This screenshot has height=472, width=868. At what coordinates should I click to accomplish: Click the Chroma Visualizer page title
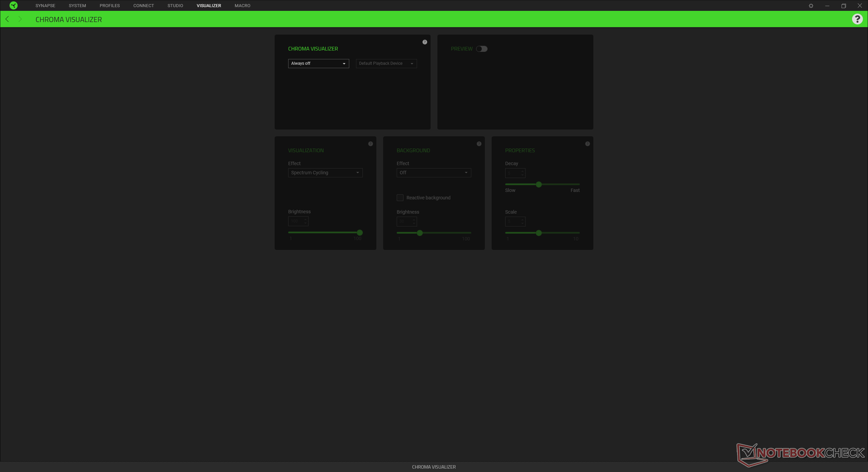[69, 19]
